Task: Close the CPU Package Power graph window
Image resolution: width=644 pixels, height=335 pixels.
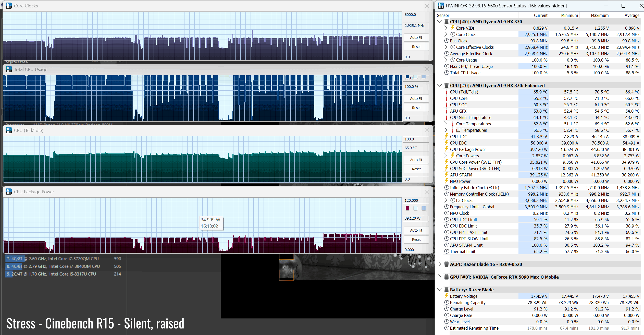Action: point(427,192)
